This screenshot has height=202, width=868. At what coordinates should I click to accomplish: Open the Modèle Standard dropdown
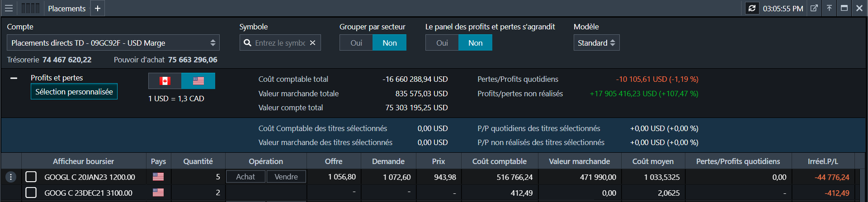[596, 43]
